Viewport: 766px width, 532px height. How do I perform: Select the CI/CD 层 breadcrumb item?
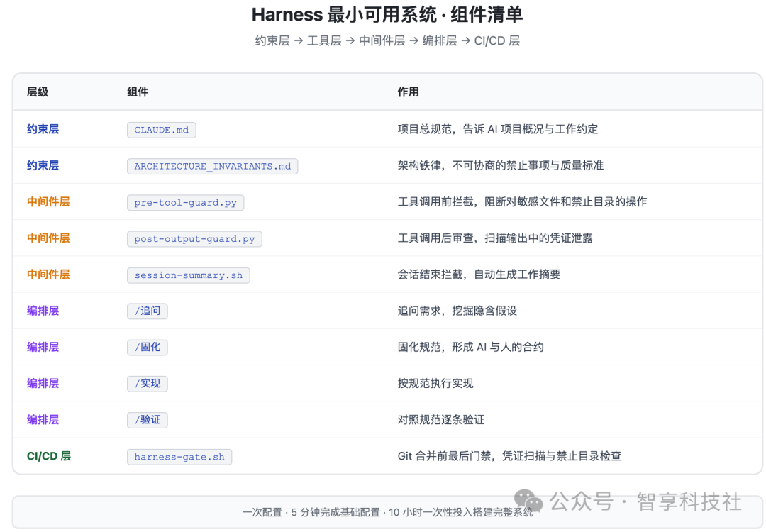click(497, 40)
